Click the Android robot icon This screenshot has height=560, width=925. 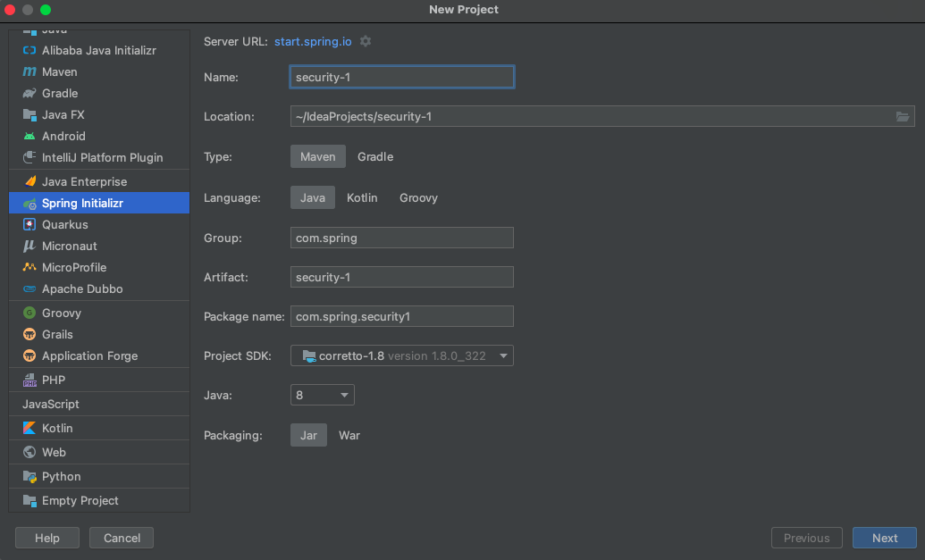coord(29,136)
